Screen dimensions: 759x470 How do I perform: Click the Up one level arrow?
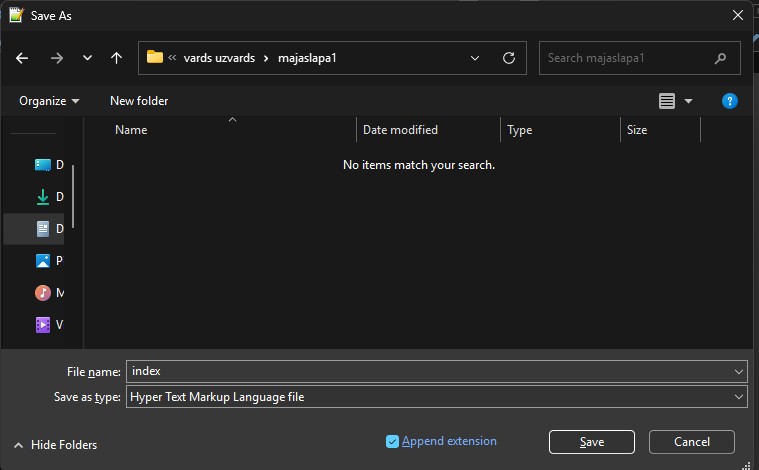pyautogui.click(x=116, y=58)
